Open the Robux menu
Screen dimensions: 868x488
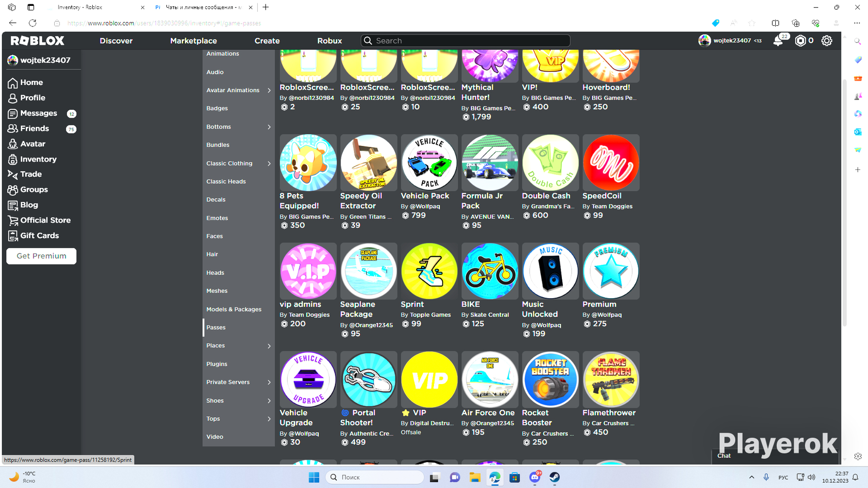pyautogui.click(x=330, y=41)
